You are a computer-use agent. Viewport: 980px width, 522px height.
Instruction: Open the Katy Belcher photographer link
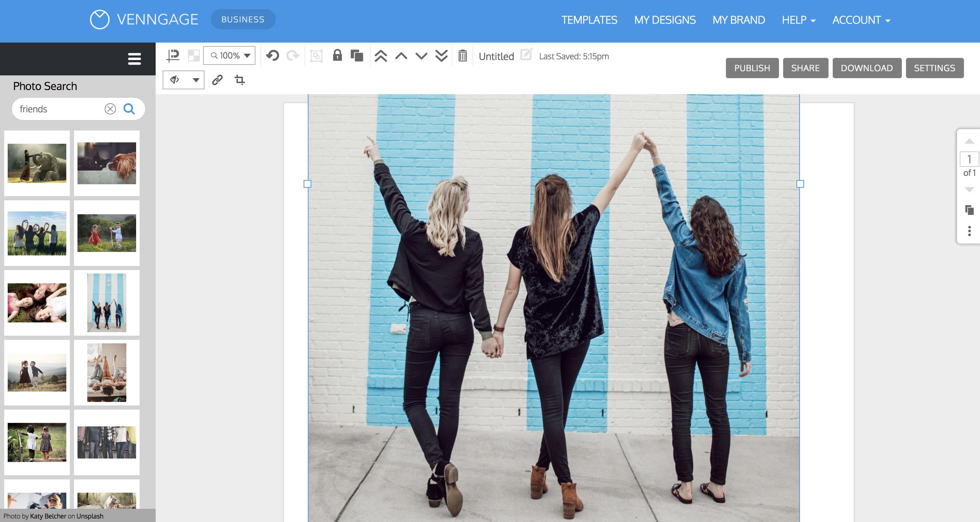point(48,516)
